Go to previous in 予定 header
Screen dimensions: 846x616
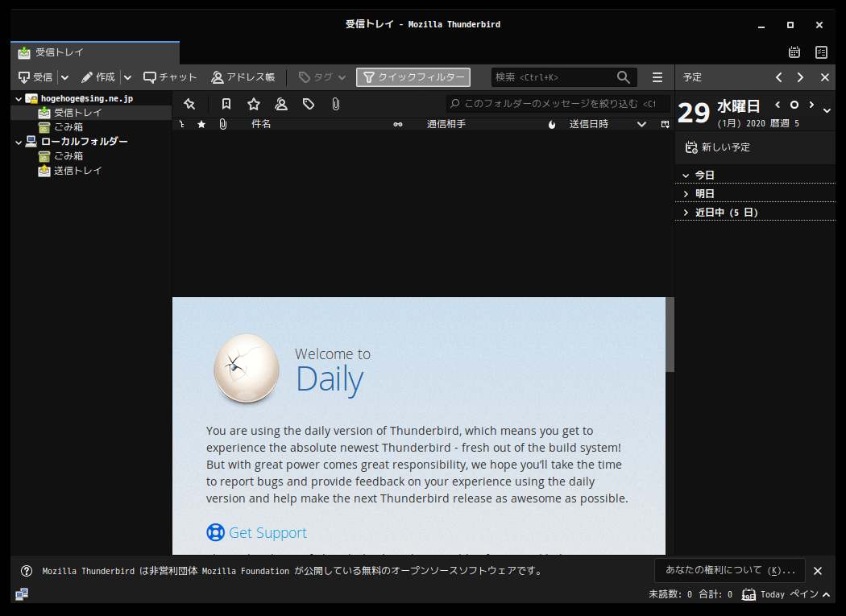(x=778, y=77)
